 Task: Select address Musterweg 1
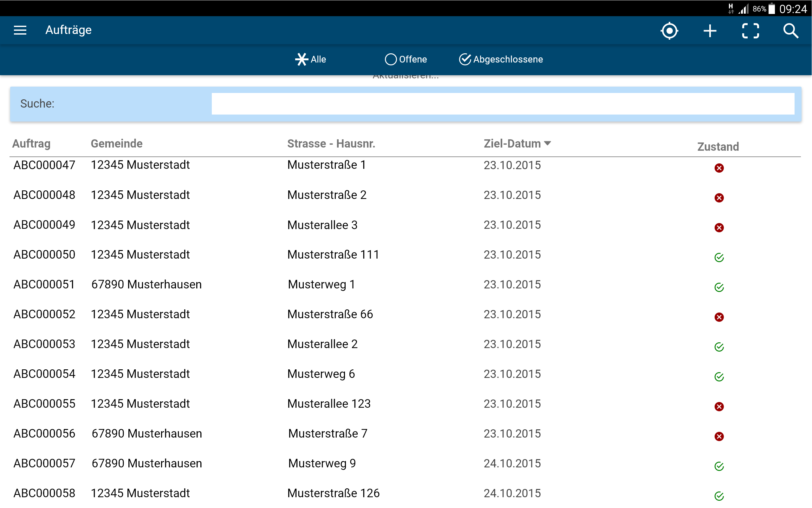pyautogui.click(x=322, y=285)
